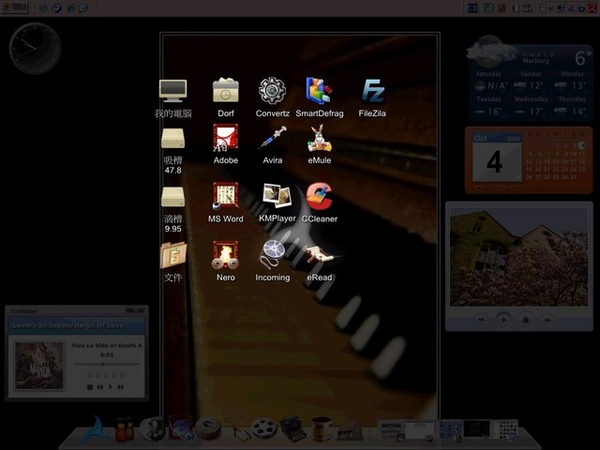Click the red book globe dock icon

tap(181, 429)
